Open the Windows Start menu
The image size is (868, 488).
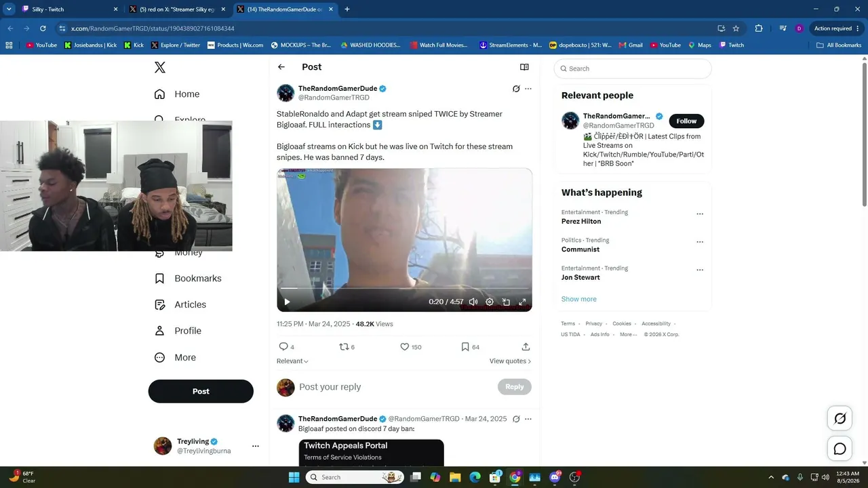pyautogui.click(x=294, y=477)
